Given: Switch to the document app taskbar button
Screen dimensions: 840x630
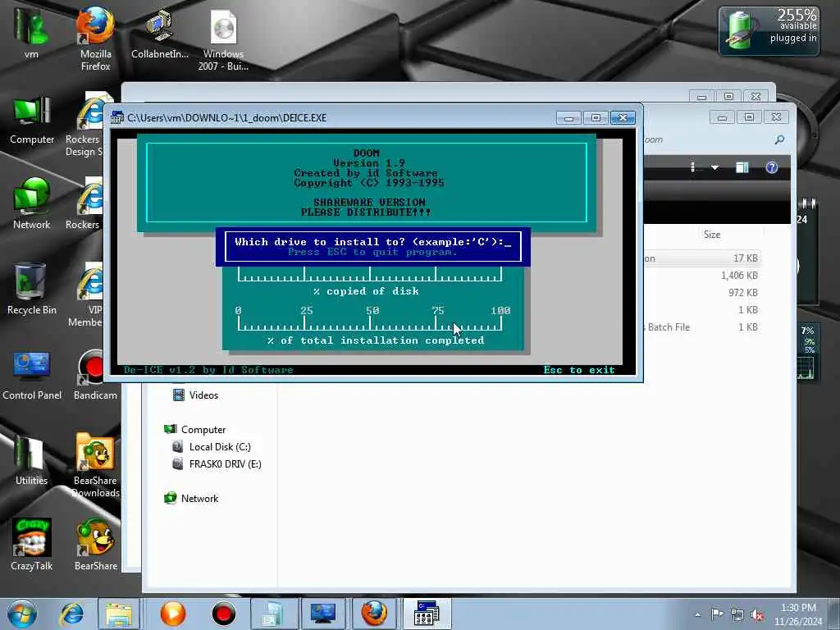Looking at the screenshot, I should tap(272, 614).
